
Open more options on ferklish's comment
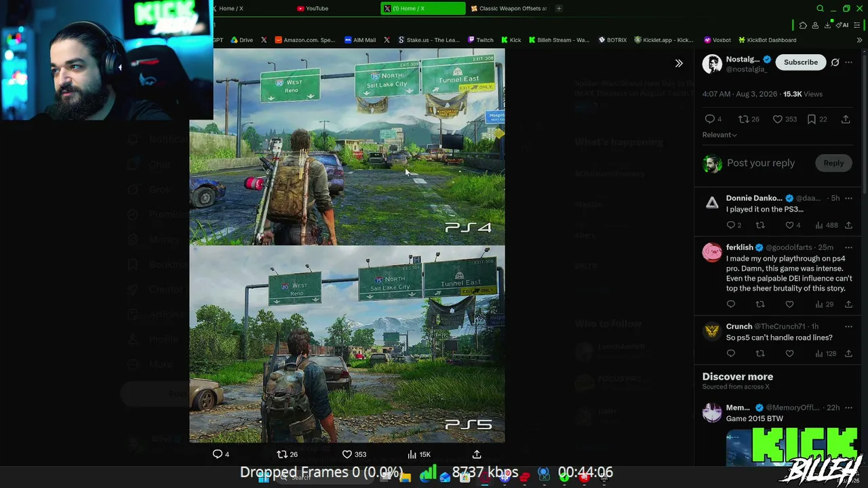848,248
